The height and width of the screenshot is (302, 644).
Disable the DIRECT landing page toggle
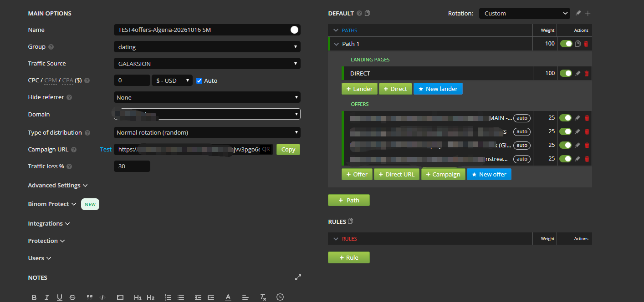tap(566, 73)
